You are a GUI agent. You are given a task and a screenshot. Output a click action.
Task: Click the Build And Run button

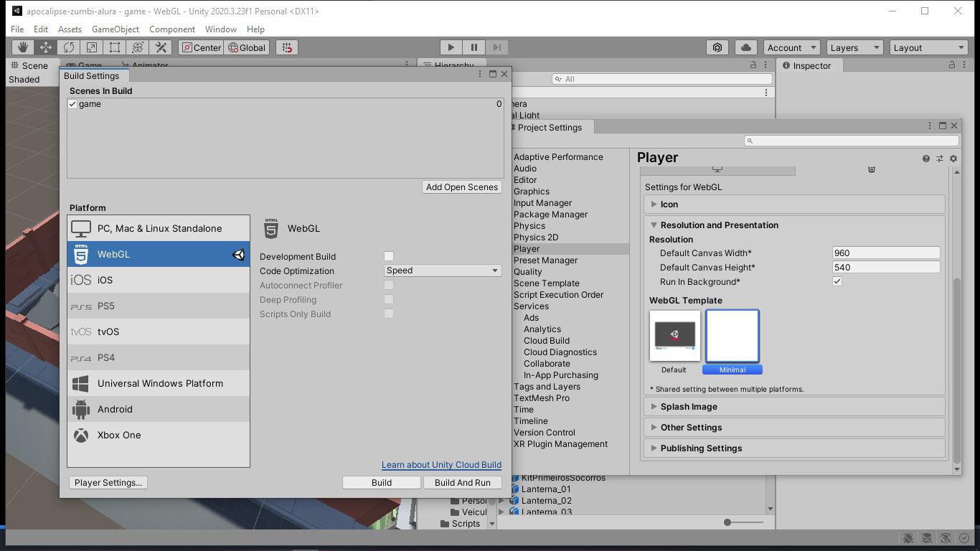pos(463,483)
